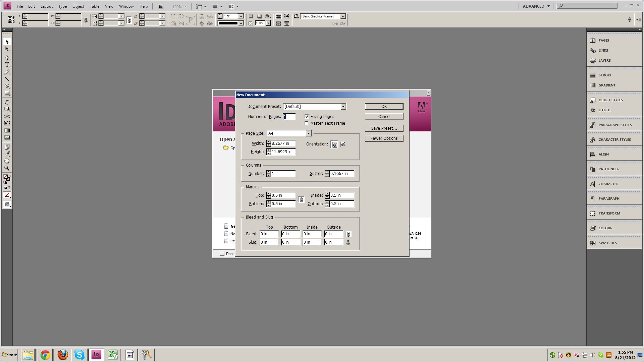The image size is (644, 362).
Task: Launch Adobe Bridge from the Br icon
Action: pyautogui.click(x=161, y=6)
